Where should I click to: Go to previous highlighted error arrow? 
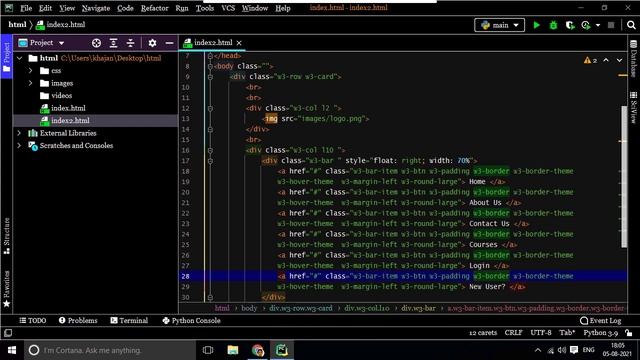click(606, 60)
